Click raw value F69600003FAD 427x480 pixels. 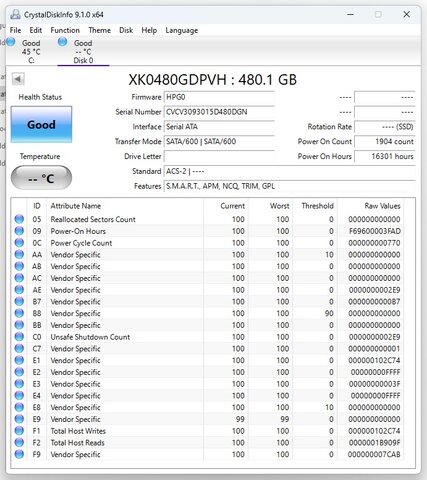[375, 231]
